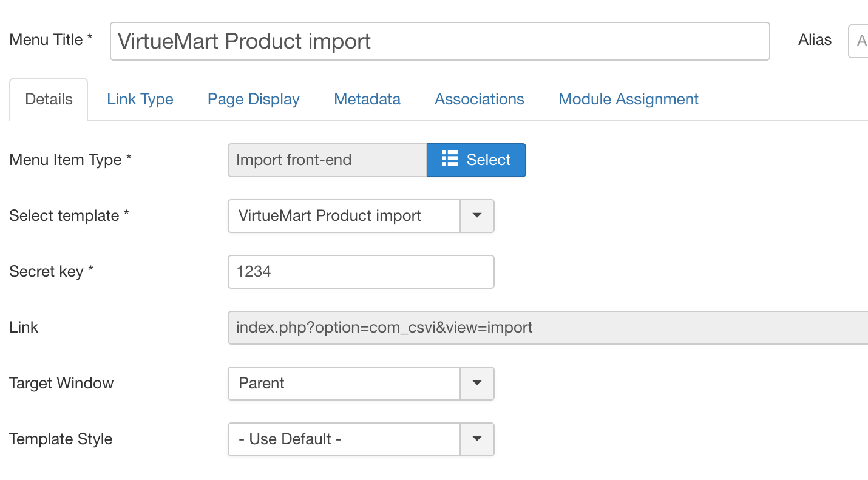The width and height of the screenshot is (868, 480).
Task: Open the Details tab
Action: click(49, 100)
